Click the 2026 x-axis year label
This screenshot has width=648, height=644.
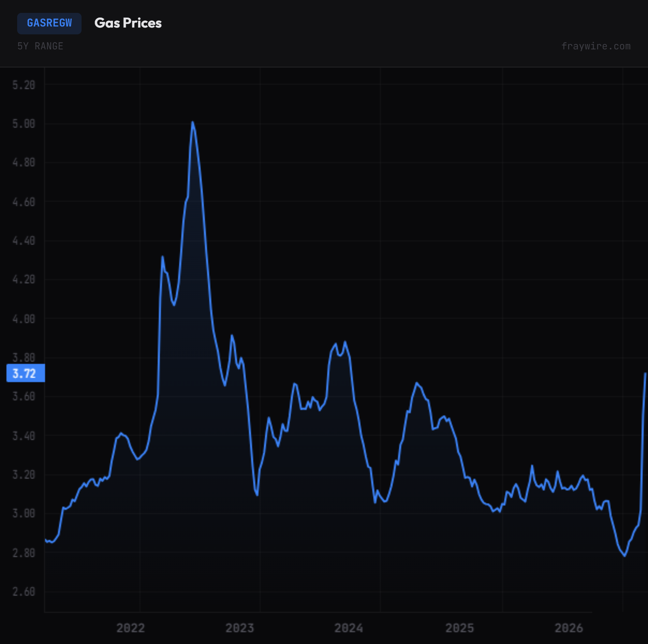pyautogui.click(x=569, y=628)
